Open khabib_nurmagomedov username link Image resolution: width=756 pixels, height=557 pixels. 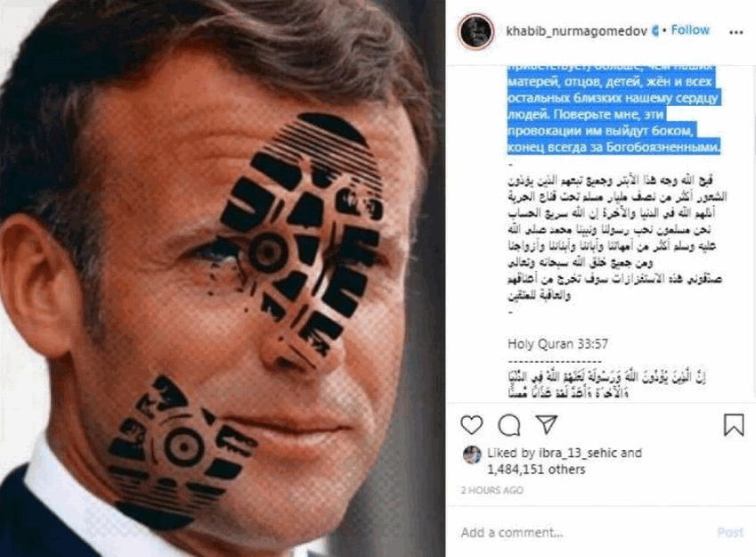tap(576, 31)
